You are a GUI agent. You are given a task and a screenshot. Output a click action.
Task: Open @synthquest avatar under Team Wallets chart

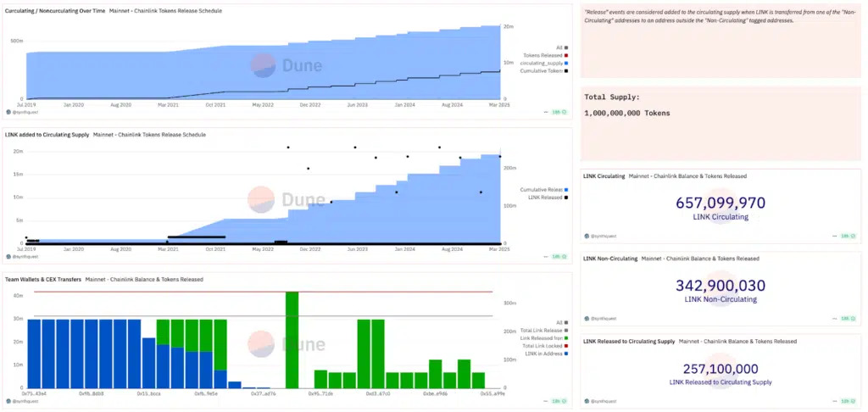(x=8, y=402)
